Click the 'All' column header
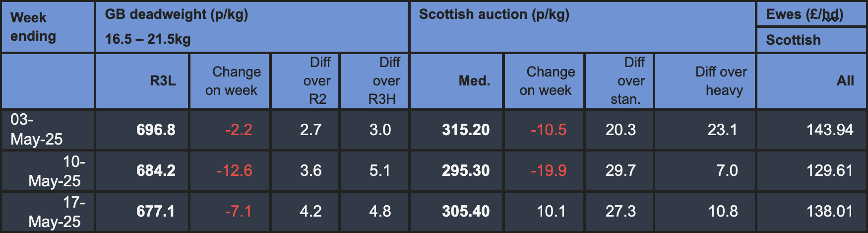 click(x=811, y=81)
